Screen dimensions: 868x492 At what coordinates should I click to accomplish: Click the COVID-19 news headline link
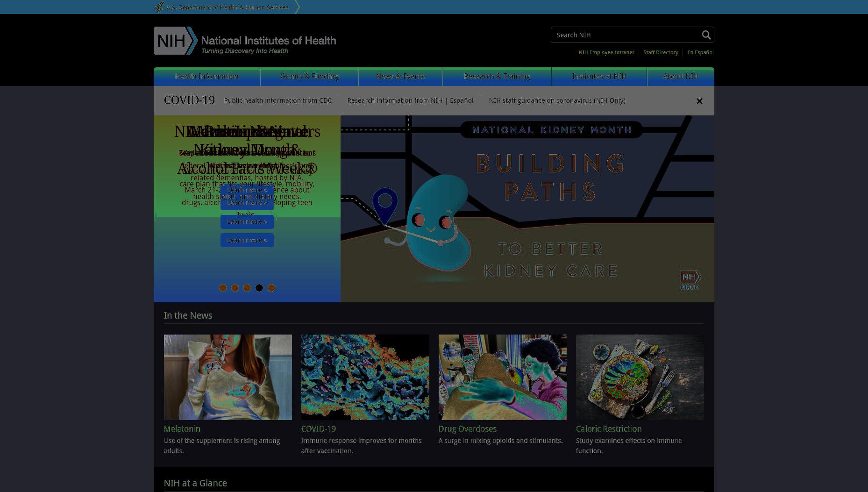(319, 428)
